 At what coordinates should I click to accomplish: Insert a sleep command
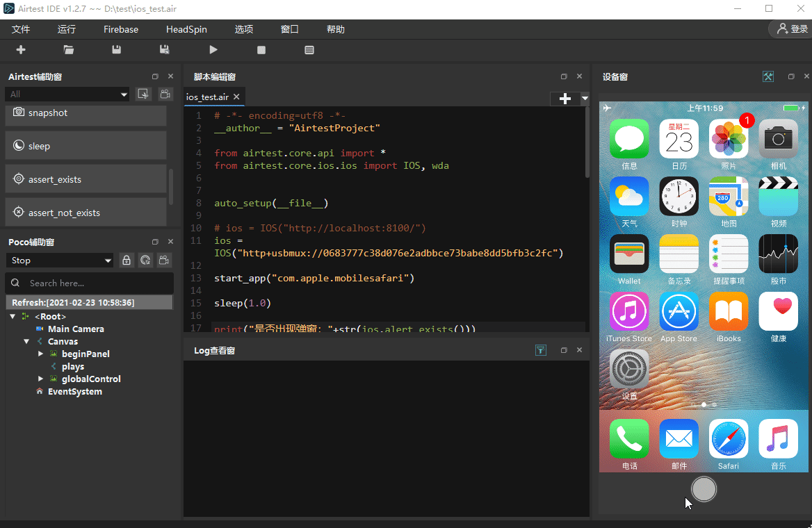86,146
